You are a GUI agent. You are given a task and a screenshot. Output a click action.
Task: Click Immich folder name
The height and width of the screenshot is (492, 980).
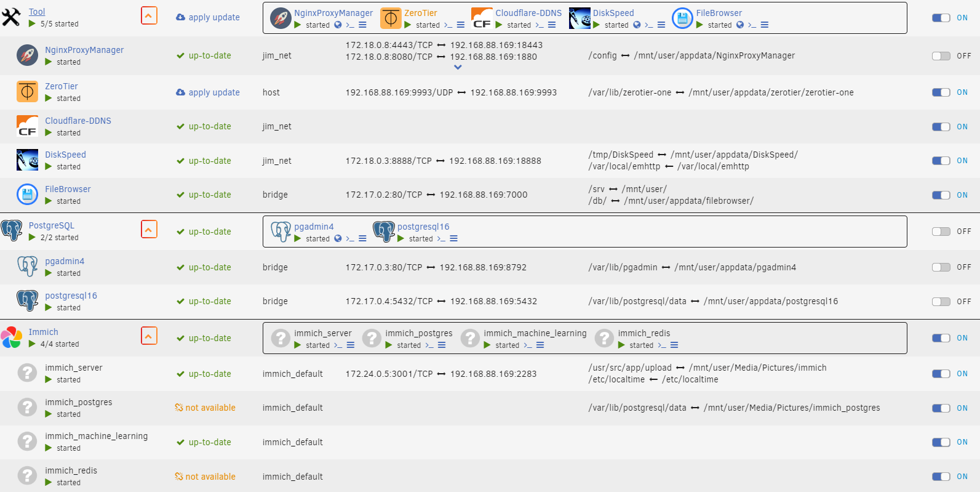click(44, 332)
